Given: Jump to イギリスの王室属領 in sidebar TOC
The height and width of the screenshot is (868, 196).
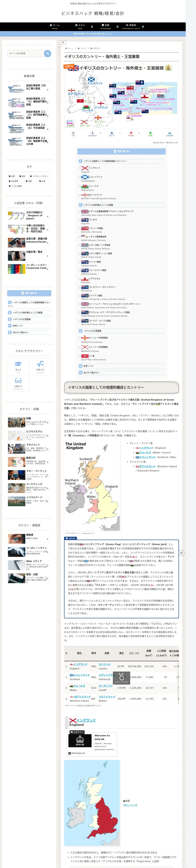Looking at the screenshot, I should click(x=22, y=319).
